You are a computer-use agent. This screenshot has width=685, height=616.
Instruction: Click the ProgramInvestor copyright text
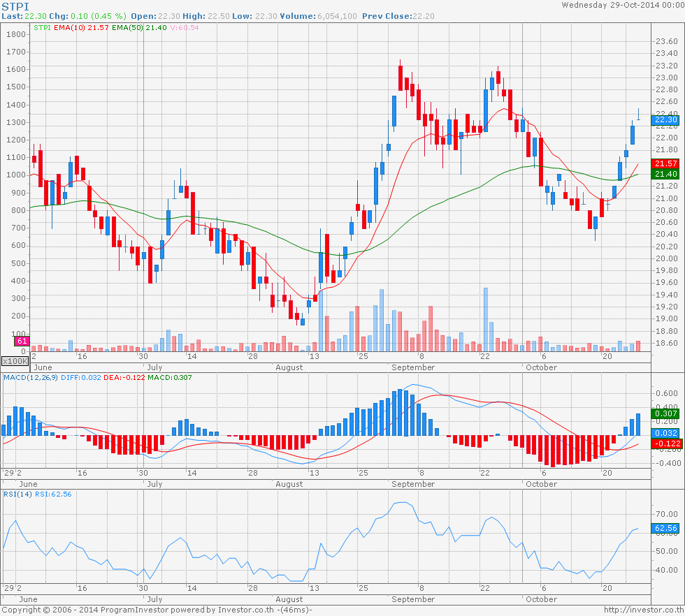click(x=157, y=610)
